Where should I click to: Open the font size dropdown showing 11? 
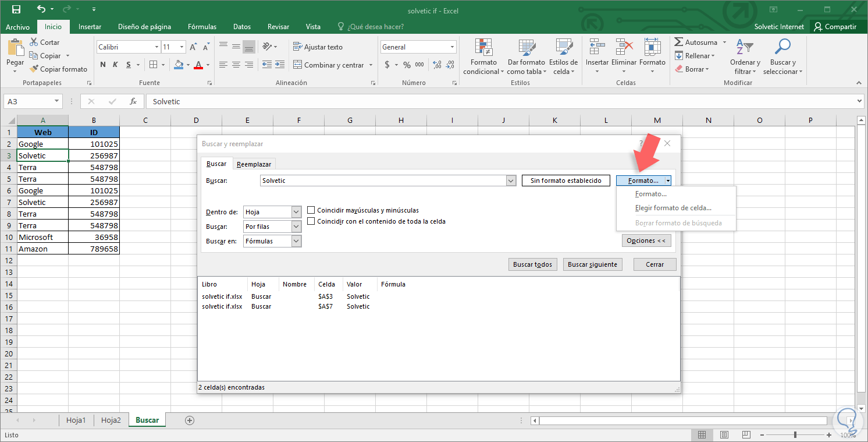point(183,47)
